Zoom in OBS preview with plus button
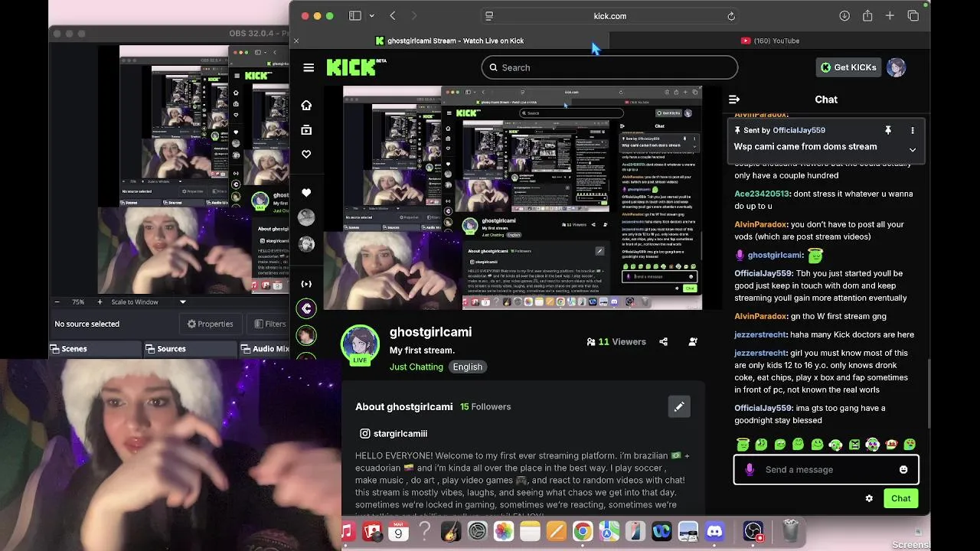980x551 pixels. pyautogui.click(x=100, y=302)
